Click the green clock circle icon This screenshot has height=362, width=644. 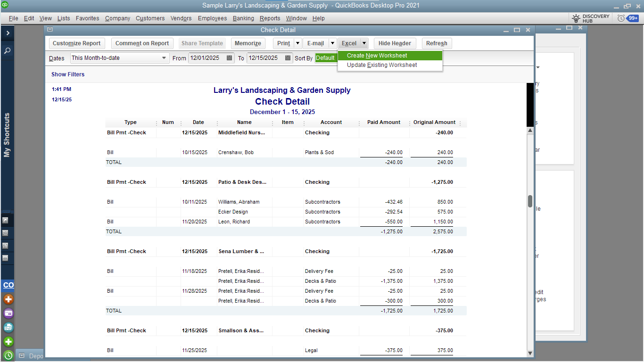(x=8, y=355)
